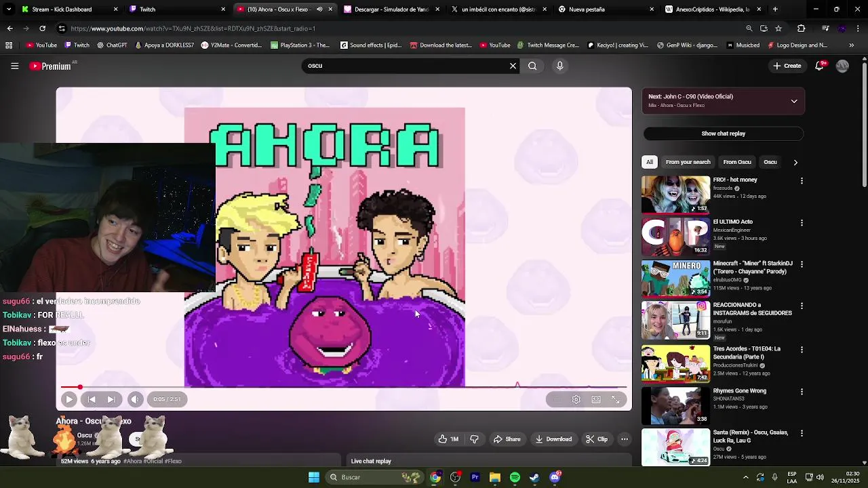Skip to next video in player
This screenshot has height=488, width=868.
click(x=112, y=399)
